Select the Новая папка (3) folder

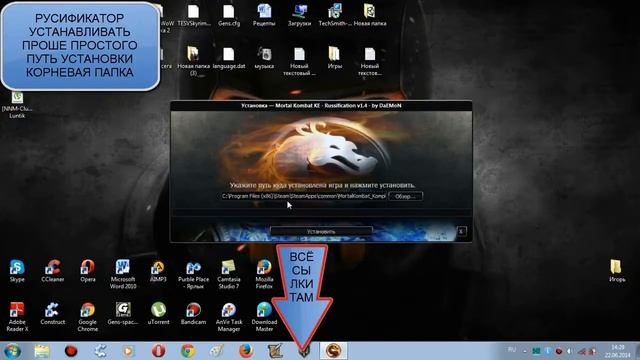(x=193, y=61)
